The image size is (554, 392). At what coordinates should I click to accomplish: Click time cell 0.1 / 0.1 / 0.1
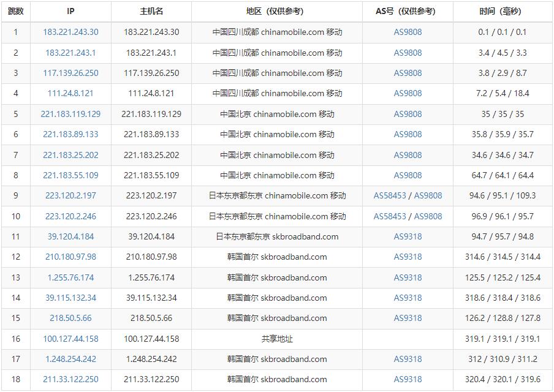coord(503,32)
